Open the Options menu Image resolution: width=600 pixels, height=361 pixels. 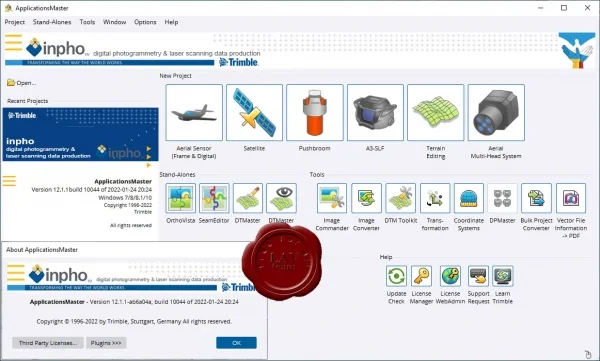coord(145,22)
